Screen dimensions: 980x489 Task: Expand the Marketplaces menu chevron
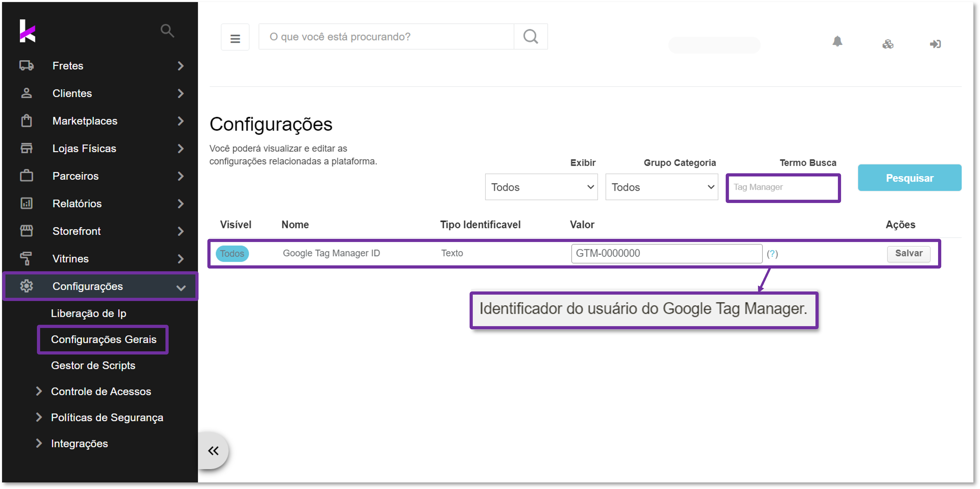click(181, 121)
